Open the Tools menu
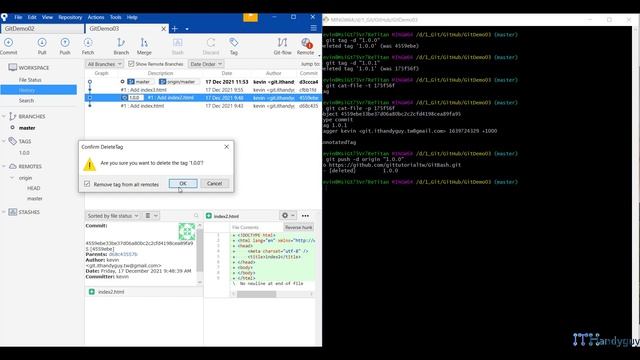Image resolution: width=640 pixels, height=360 pixels. 116,17
